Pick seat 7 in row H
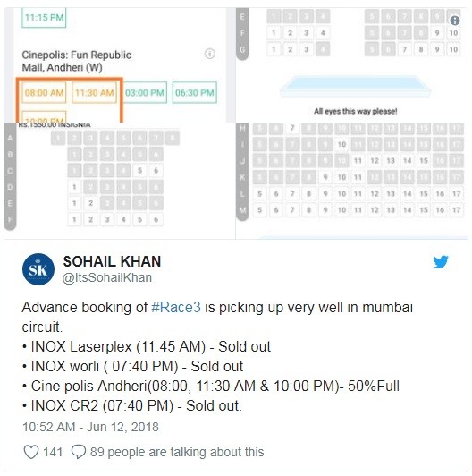Screen dimensions: 472x476 coord(292,128)
